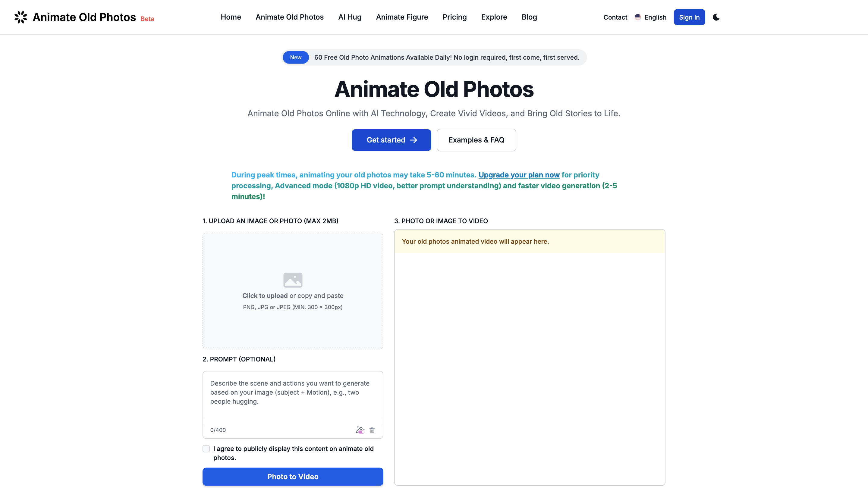This screenshot has width=868, height=488.
Task: Click the starburst logo icon
Action: click(20, 17)
